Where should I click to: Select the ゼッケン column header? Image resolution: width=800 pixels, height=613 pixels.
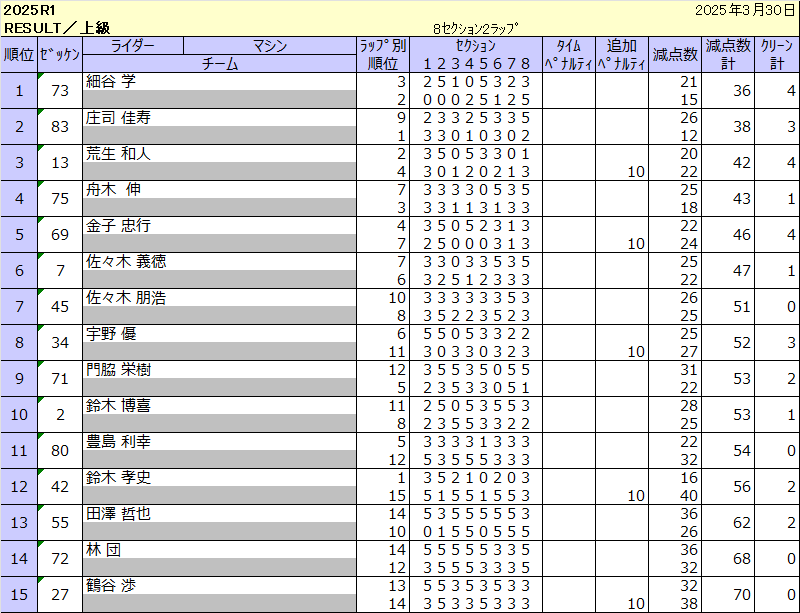[x=59, y=54]
